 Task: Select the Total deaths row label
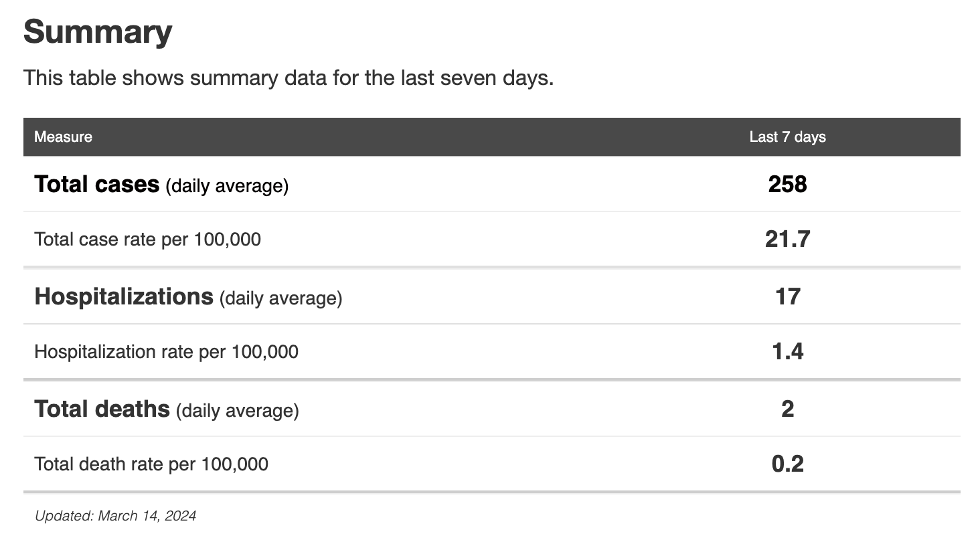tap(102, 409)
